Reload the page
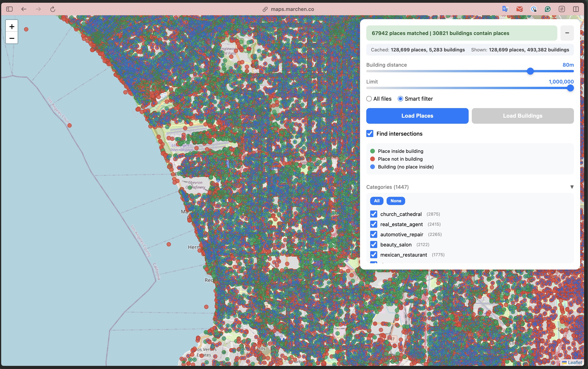This screenshot has height=369, width=588. pos(53,9)
